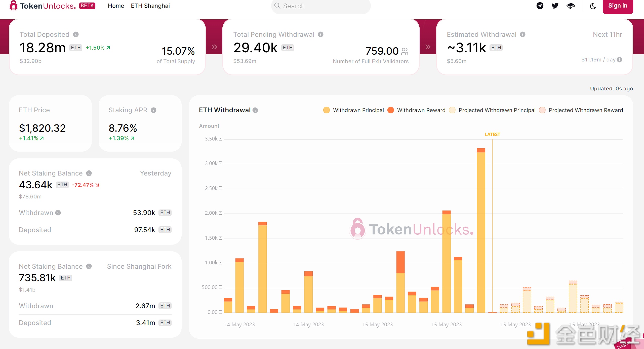Open the ETH Shanghai menu item
The width and height of the screenshot is (644, 349).
point(150,6)
